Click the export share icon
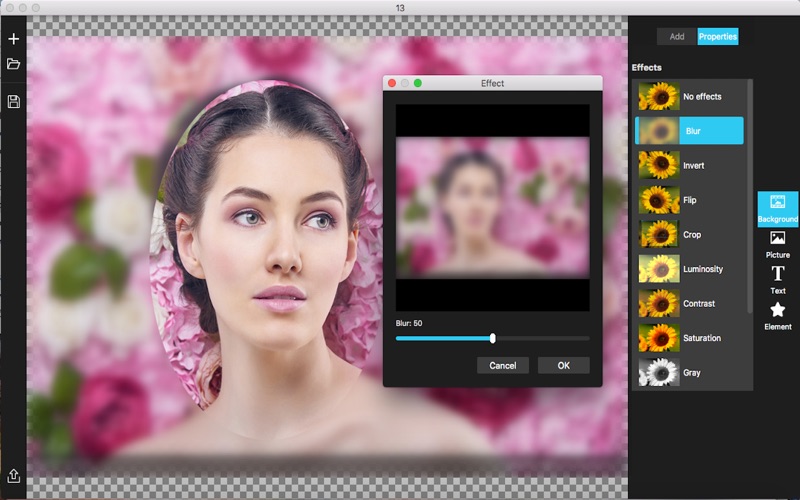Viewport: 800px width, 500px height. (13, 475)
